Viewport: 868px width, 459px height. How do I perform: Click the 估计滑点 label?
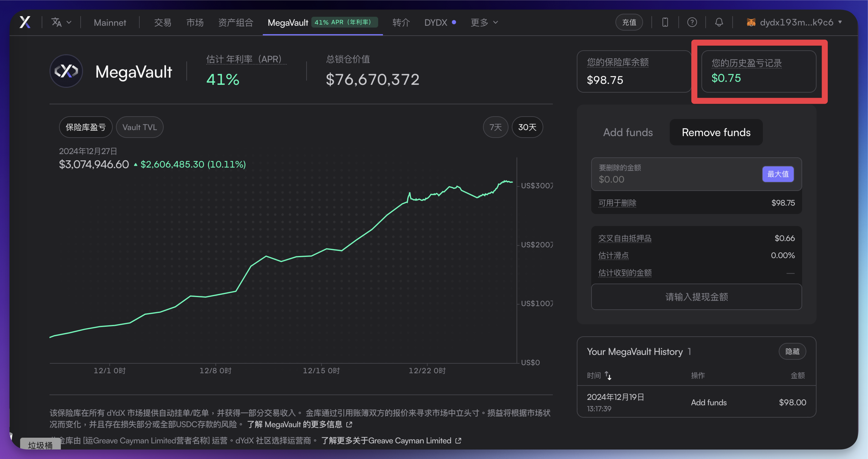pos(613,256)
